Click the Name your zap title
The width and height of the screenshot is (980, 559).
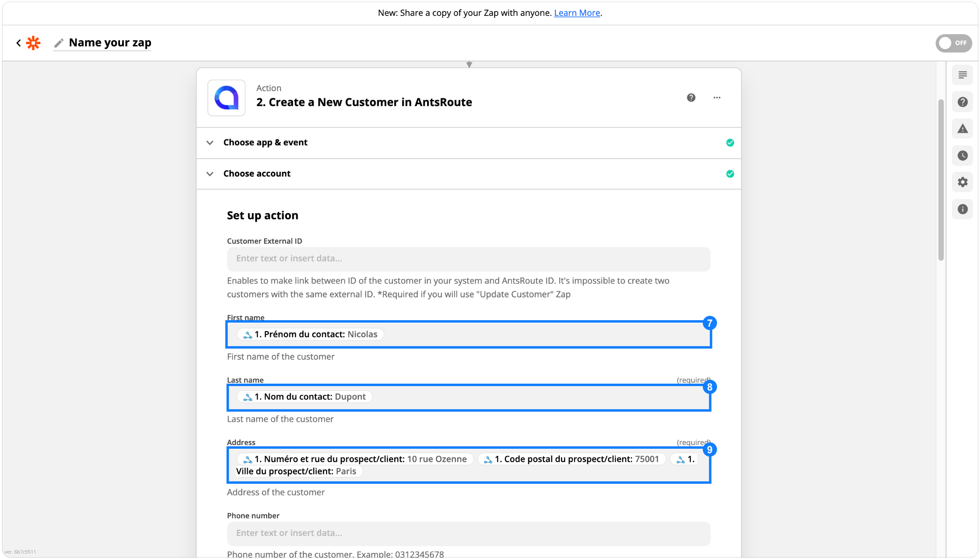[x=110, y=43]
